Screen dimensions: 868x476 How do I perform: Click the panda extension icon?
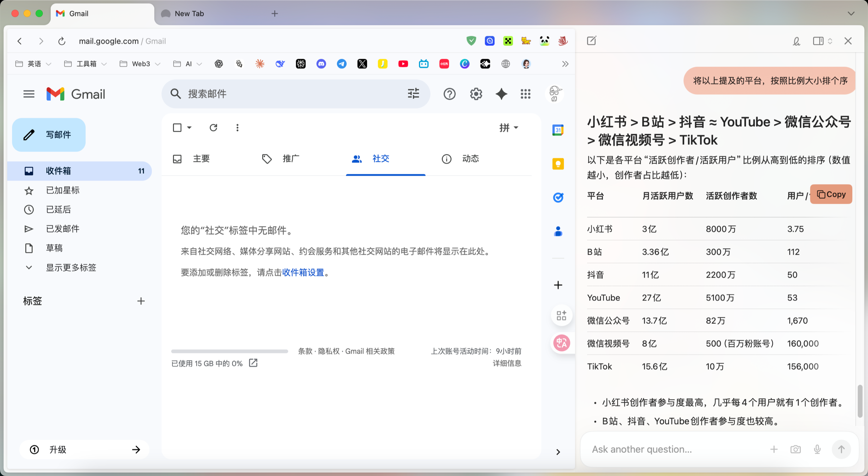click(544, 41)
